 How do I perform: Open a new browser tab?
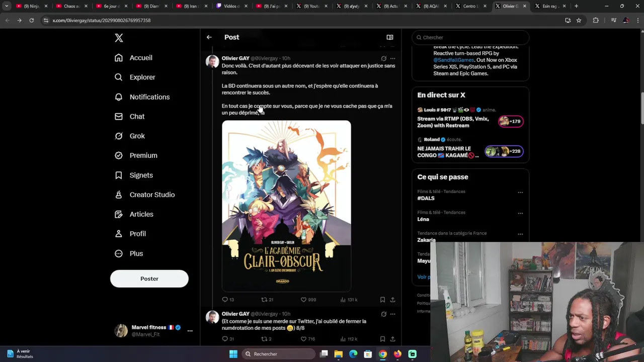click(576, 6)
